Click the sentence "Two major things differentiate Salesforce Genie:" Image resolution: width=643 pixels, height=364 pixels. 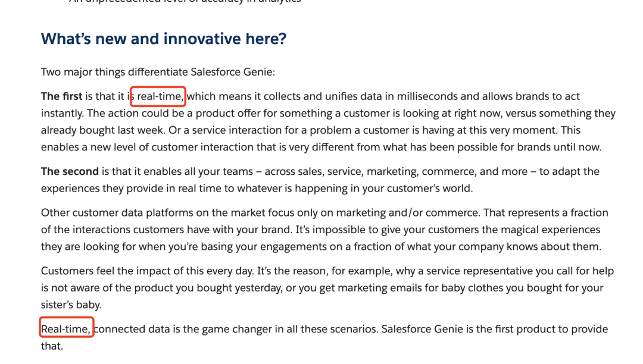coord(158,72)
